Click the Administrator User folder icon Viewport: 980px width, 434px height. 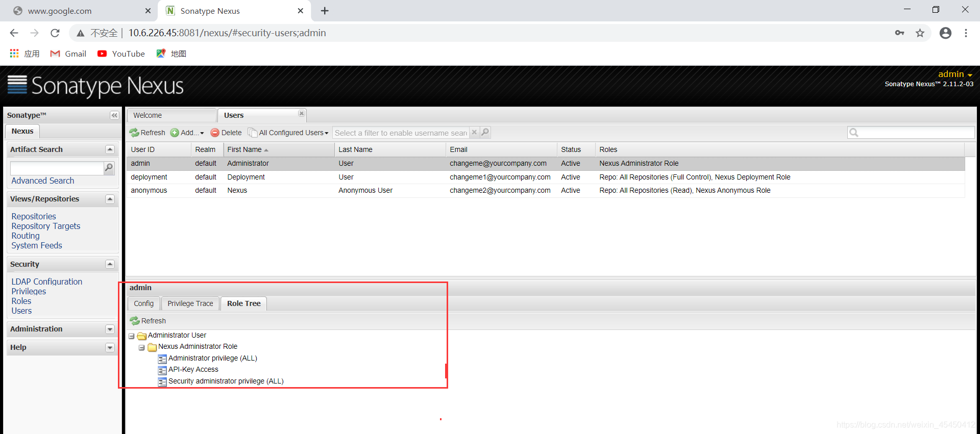(x=142, y=336)
